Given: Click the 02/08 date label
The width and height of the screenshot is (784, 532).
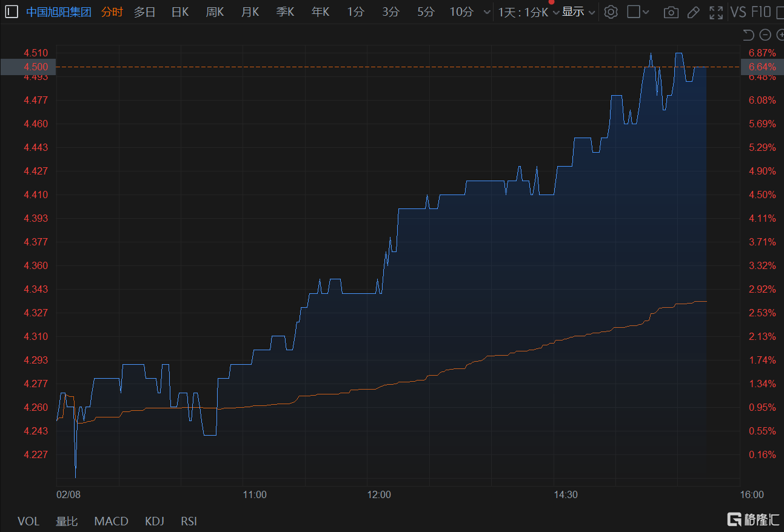Looking at the screenshot, I should (x=69, y=494).
